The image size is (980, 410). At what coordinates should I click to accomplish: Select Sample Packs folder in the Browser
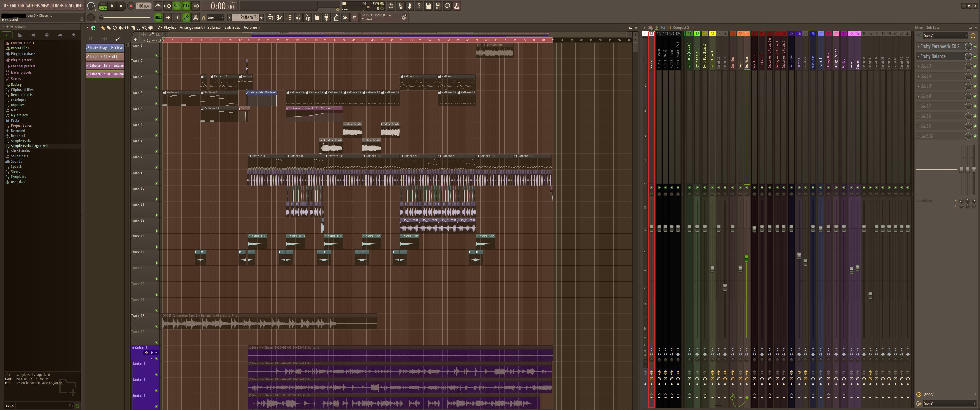tap(21, 141)
